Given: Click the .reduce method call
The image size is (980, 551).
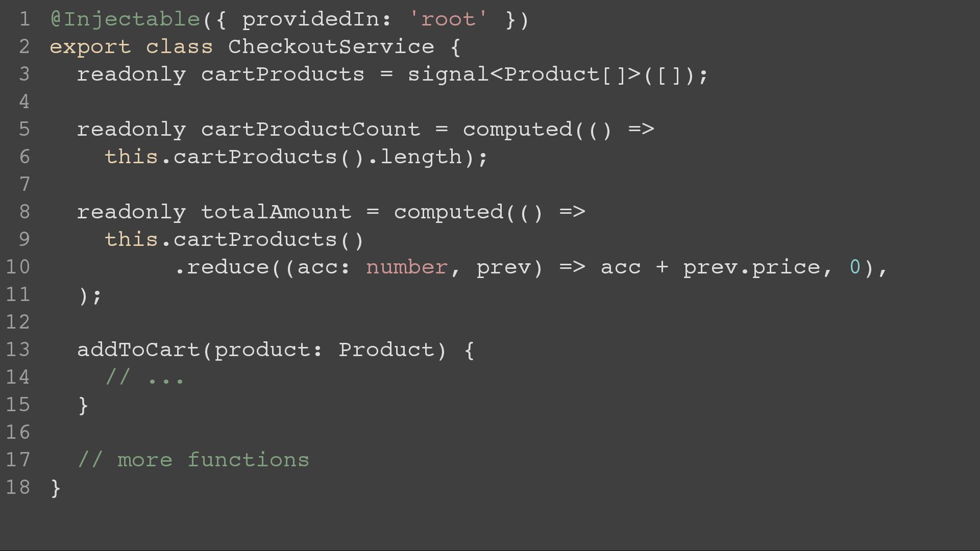Looking at the screenshot, I should pyautogui.click(x=222, y=267).
